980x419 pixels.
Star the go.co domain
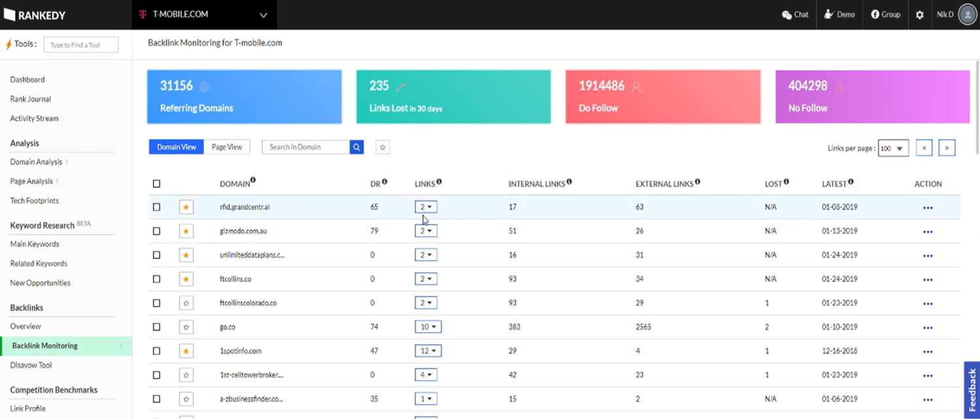click(x=186, y=327)
